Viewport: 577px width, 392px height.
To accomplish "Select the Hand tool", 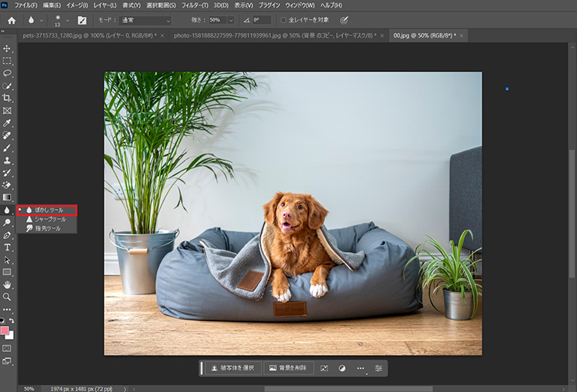I will [x=7, y=284].
